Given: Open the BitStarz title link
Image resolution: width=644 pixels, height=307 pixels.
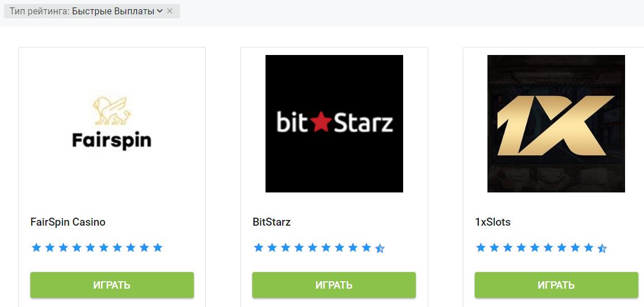Looking at the screenshot, I should 271,222.
